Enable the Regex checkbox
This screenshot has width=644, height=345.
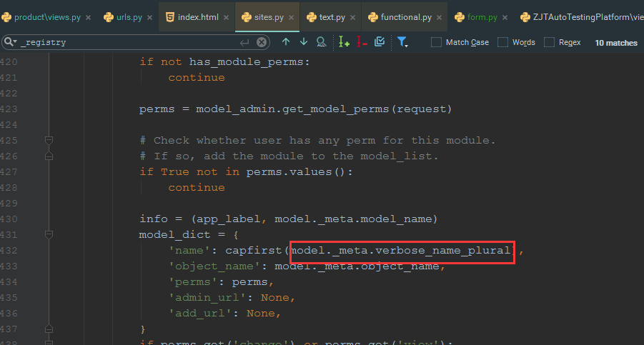pos(549,42)
